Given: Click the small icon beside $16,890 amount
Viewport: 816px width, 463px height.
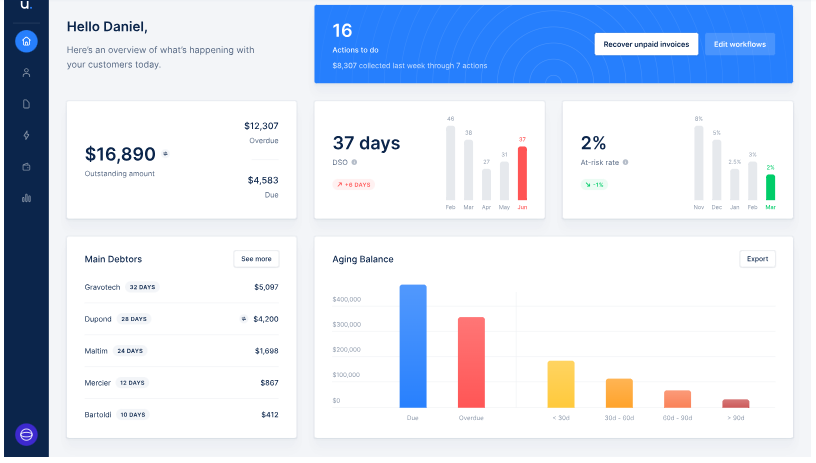Looking at the screenshot, I should [x=165, y=153].
